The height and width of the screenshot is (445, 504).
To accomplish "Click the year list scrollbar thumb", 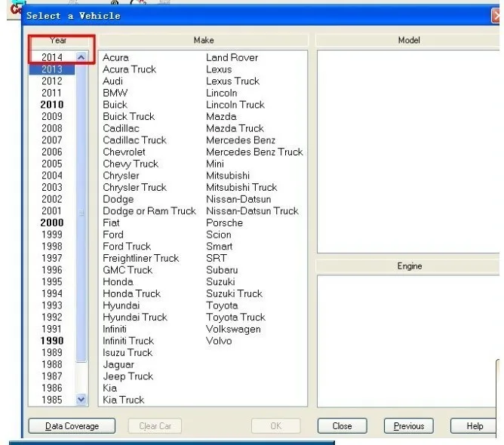I will [81, 213].
